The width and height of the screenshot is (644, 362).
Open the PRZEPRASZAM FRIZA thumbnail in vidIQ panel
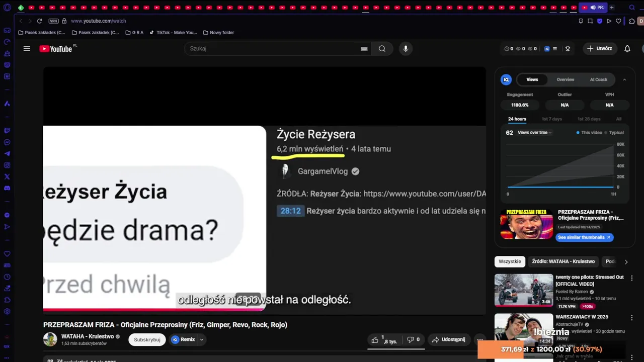tap(527, 224)
